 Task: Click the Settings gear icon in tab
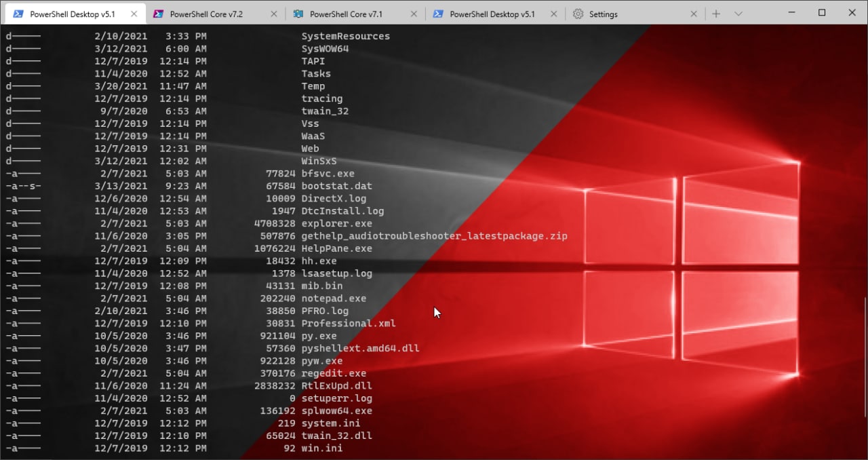point(578,14)
